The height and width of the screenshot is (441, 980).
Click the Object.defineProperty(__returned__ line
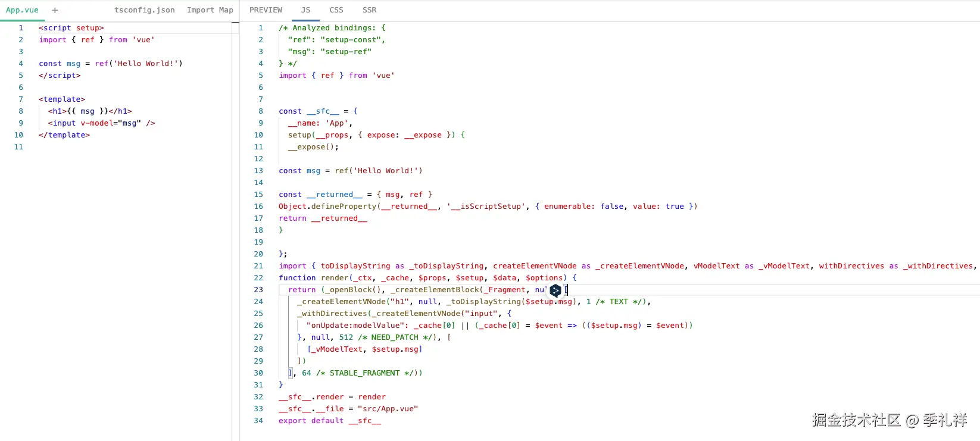pyautogui.click(x=488, y=207)
